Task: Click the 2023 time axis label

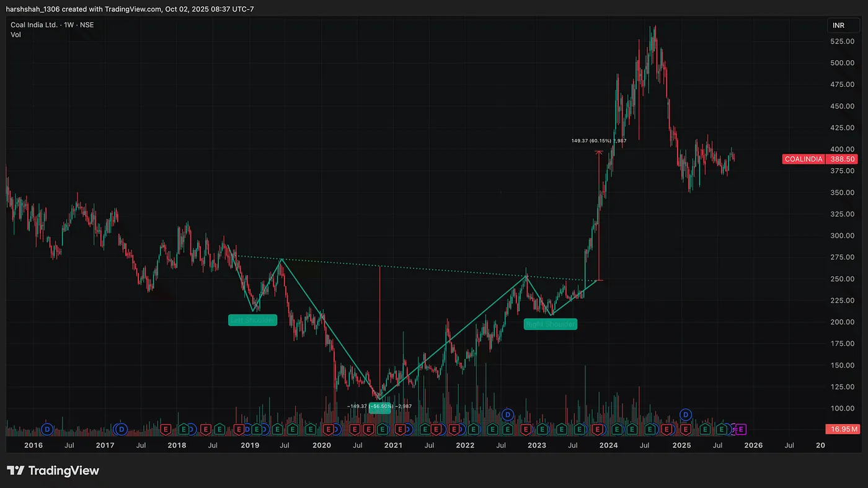Action: (x=537, y=445)
